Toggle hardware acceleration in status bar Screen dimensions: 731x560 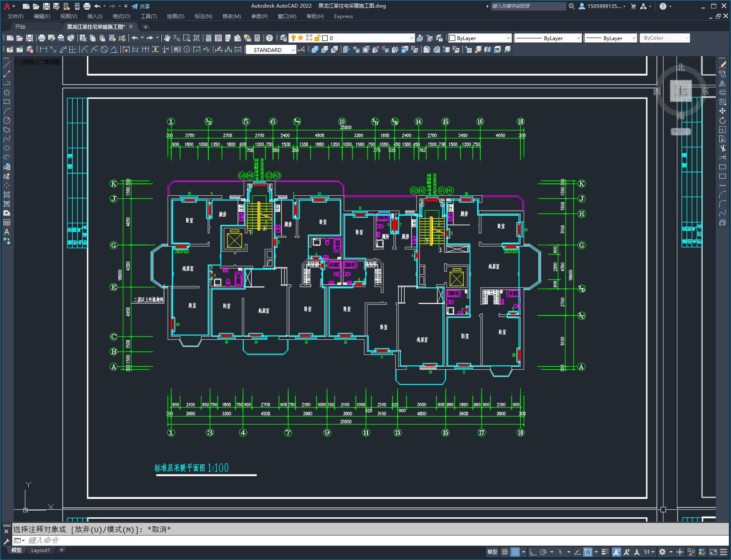(x=702, y=552)
